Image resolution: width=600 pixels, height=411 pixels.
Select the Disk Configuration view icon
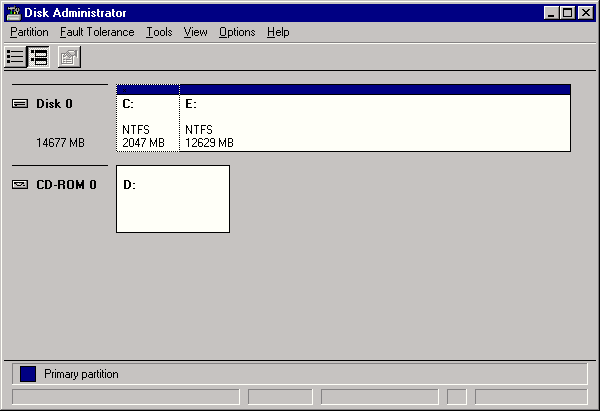pos(39,57)
